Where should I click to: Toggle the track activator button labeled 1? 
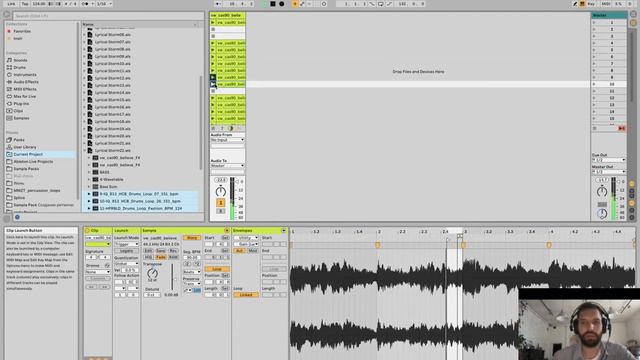tap(220, 202)
